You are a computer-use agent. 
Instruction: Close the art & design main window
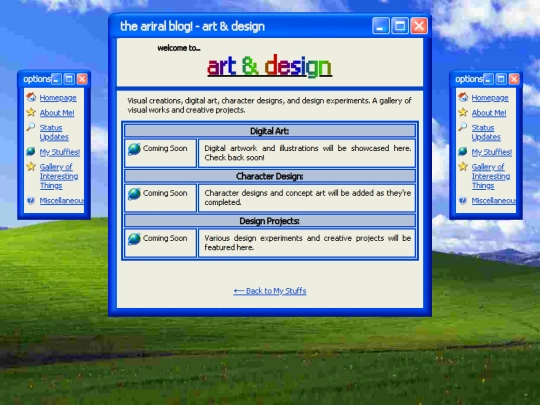(x=419, y=26)
